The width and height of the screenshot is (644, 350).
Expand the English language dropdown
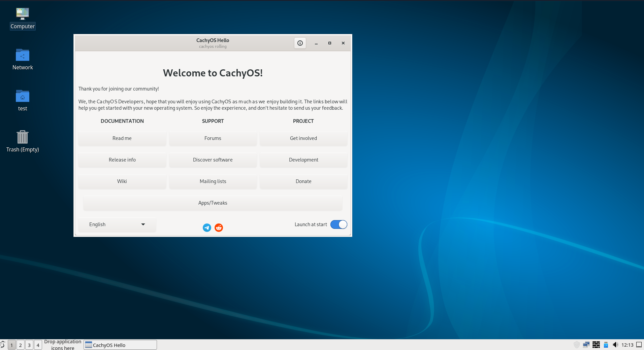(x=117, y=224)
